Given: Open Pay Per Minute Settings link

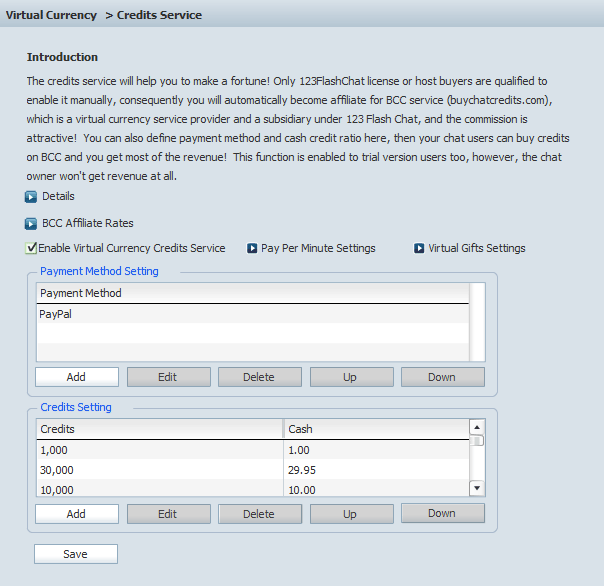Looking at the screenshot, I should (318, 248).
